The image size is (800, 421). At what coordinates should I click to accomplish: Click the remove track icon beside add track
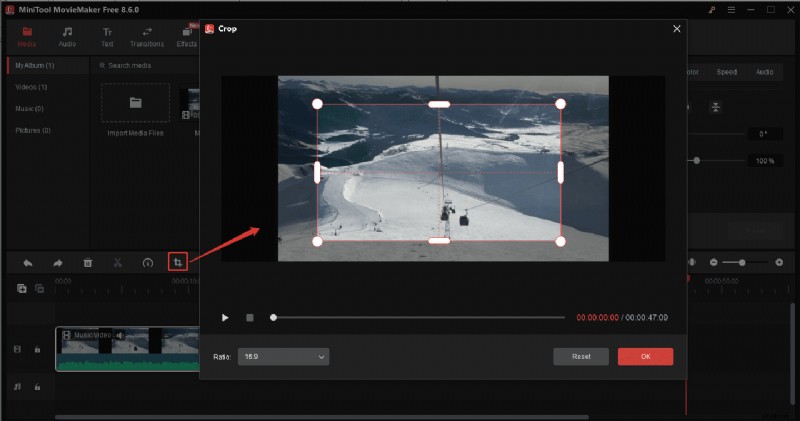(40, 289)
